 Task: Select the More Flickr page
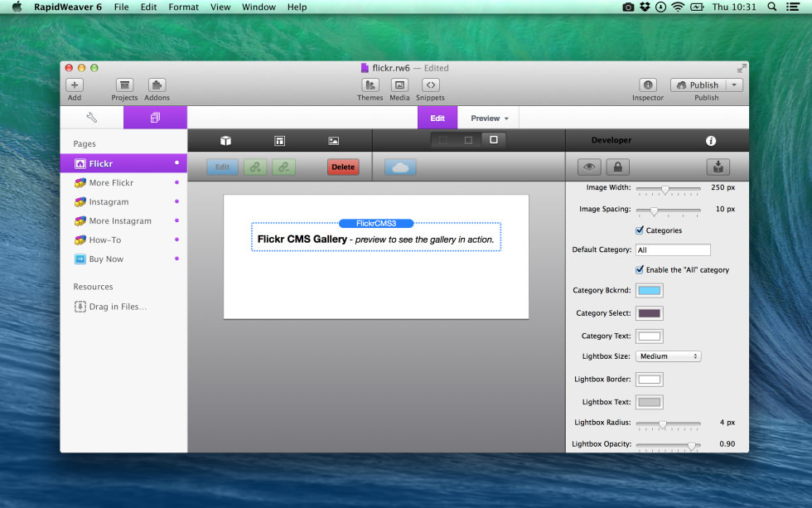123,182
